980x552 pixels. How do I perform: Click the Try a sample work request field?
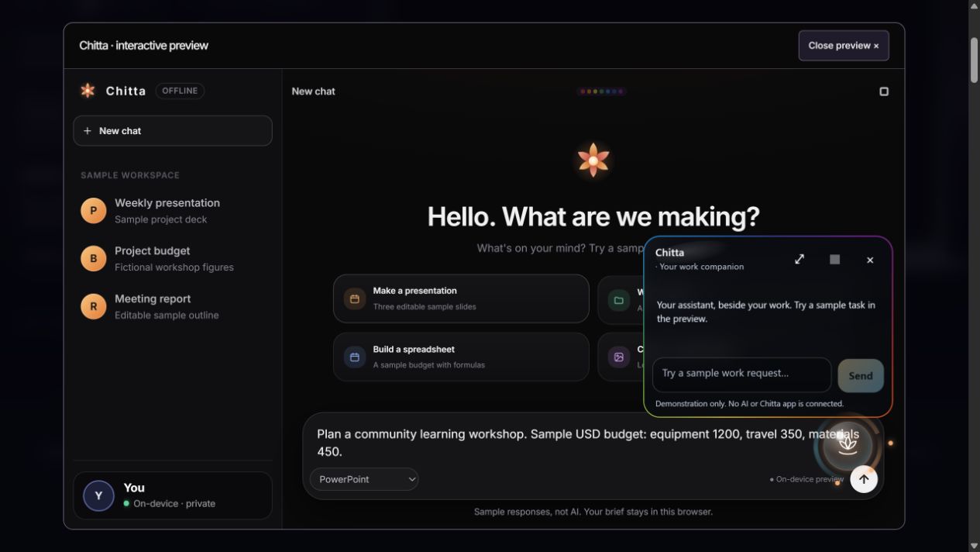click(742, 374)
